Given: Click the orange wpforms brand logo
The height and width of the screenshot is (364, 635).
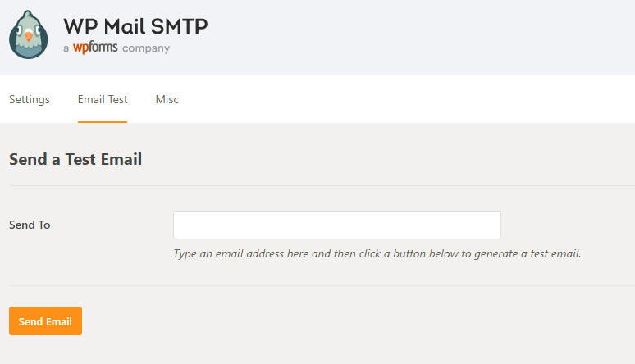Looking at the screenshot, I should tap(95, 48).
